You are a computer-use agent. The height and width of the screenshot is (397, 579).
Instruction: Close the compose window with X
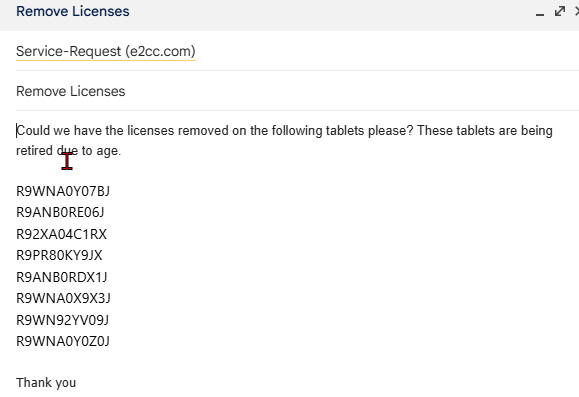577,11
